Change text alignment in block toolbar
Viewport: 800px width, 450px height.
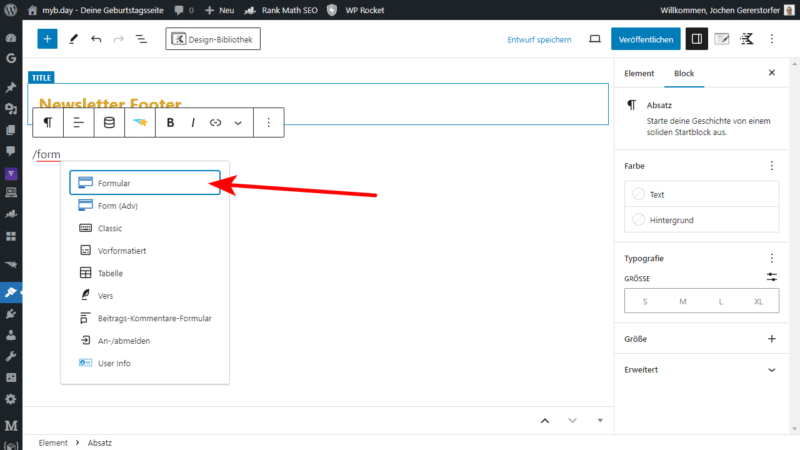[x=78, y=123]
